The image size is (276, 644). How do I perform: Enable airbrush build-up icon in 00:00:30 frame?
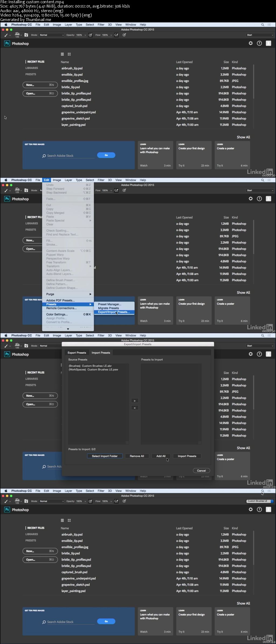click(116, 35)
